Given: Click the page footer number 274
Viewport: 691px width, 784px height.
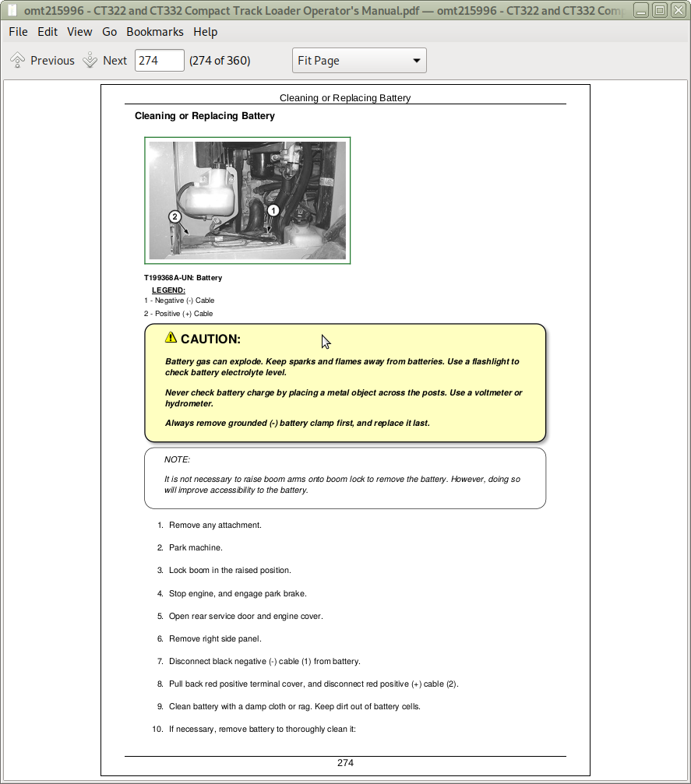Looking at the screenshot, I should click(345, 762).
